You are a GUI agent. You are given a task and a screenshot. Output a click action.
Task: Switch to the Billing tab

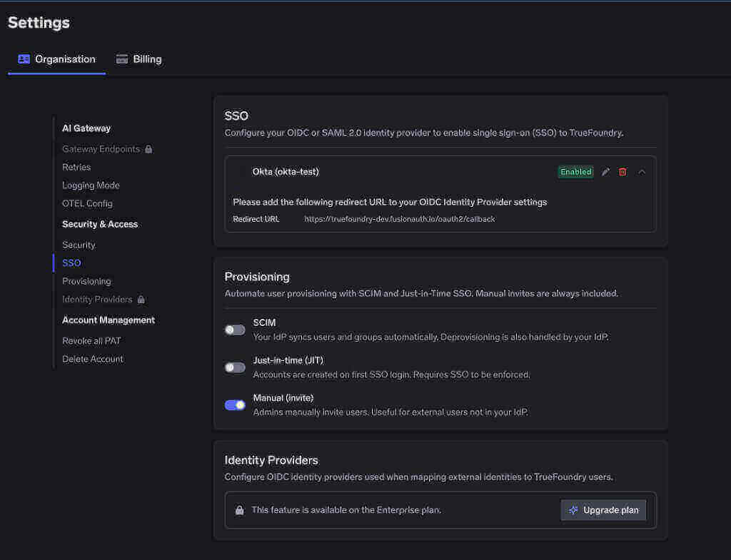pos(138,59)
